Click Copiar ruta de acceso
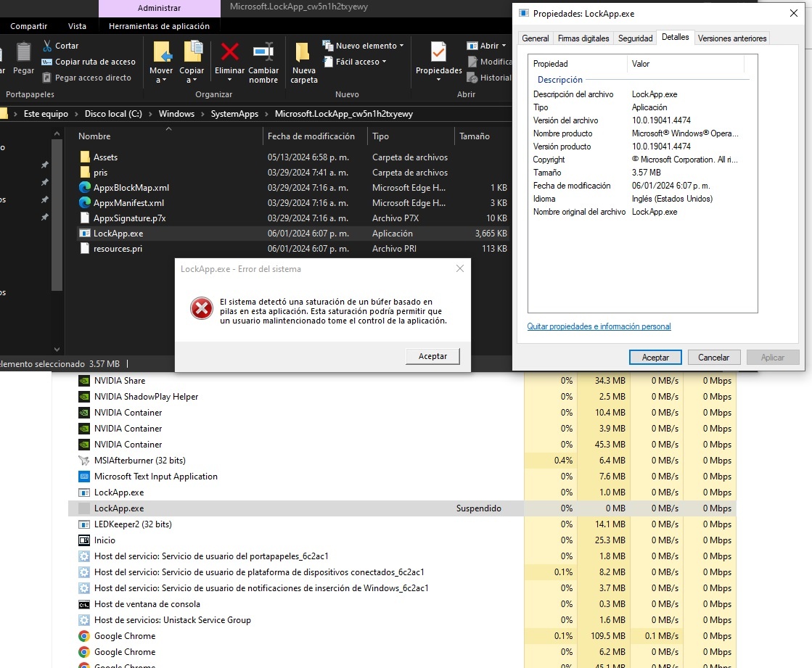Viewport: 812px width, 668px height. tap(89, 62)
